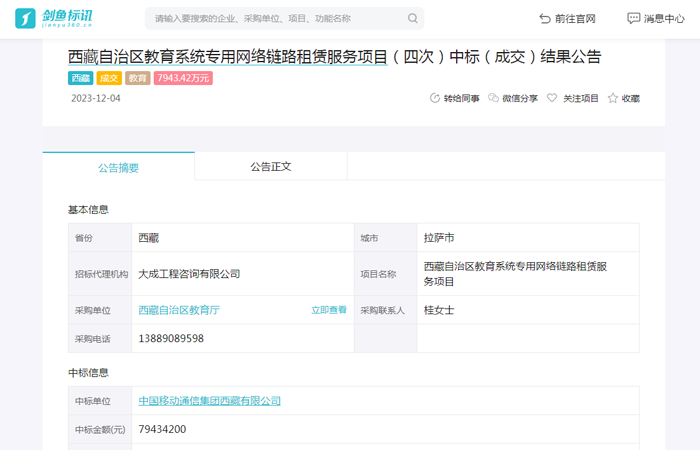Click the 立即查看 link
This screenshot has height=450, width=700.
pos(329,310)
